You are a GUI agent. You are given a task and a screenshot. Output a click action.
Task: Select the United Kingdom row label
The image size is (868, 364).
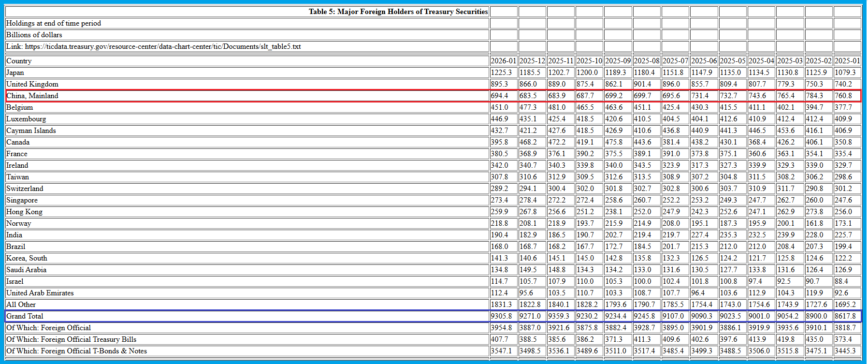(x=32, y=84)
